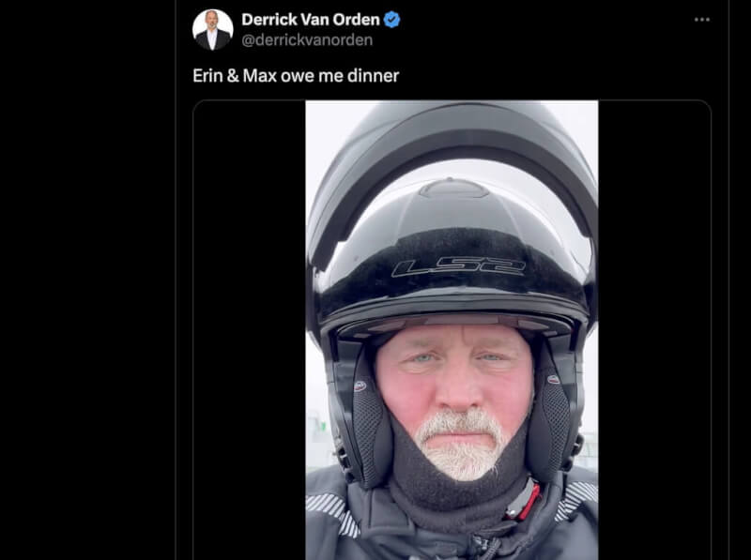Open the three-dot more options menu

coord(701,20)
